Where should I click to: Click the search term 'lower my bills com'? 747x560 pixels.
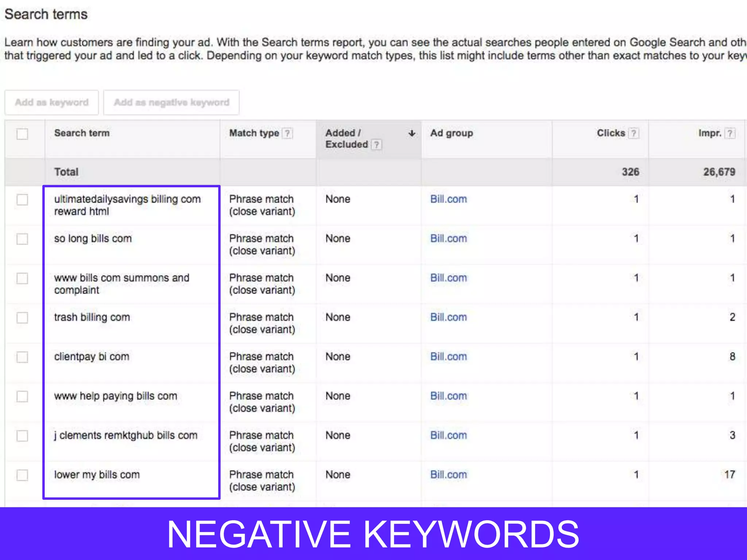pos(97,475)
